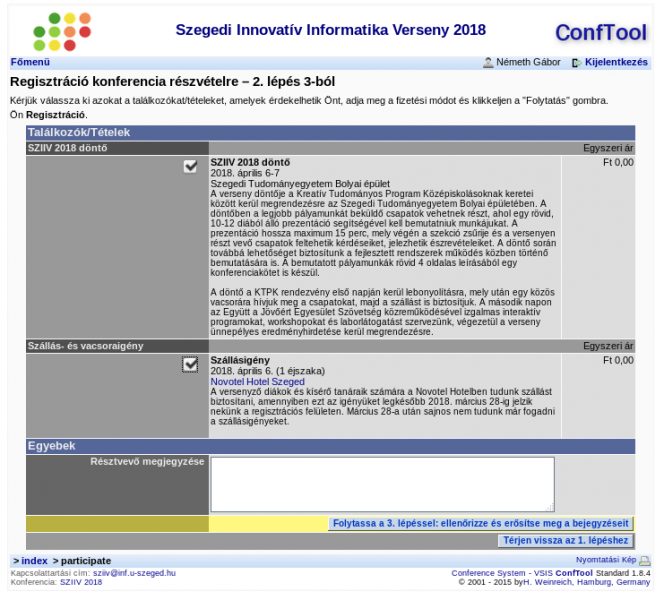
Task: Open the Főmenü menu link
Action: pyautogui.click(x=29, y=62)
